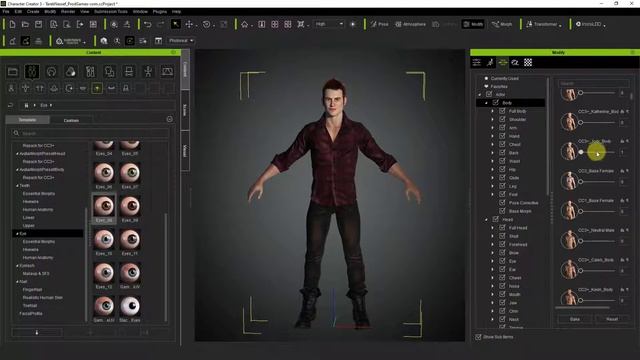Select the Project folder icon in Content panel

click(x=13, y=72)
